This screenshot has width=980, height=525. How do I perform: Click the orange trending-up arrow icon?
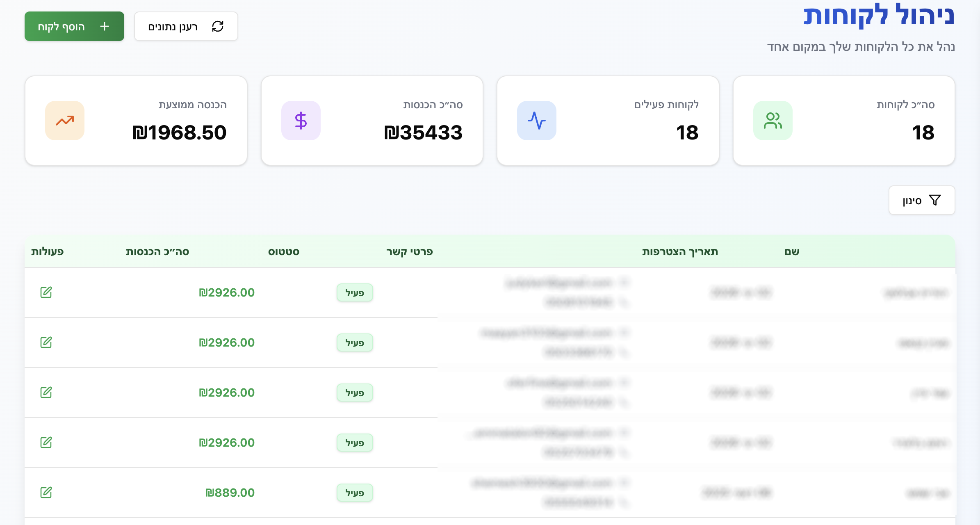click(65, 121)
